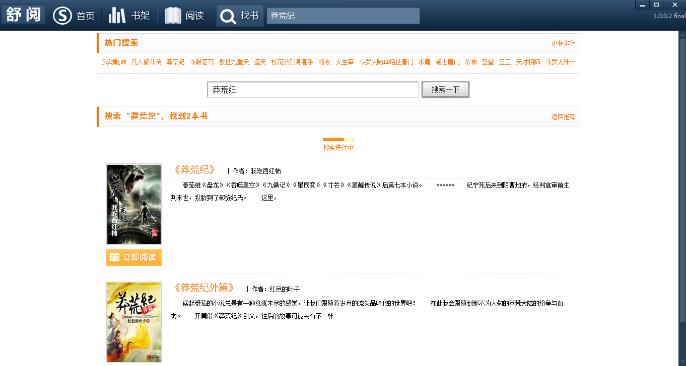
Task: Click the 热门搜索 heading
Action: [x=121, y=42]
